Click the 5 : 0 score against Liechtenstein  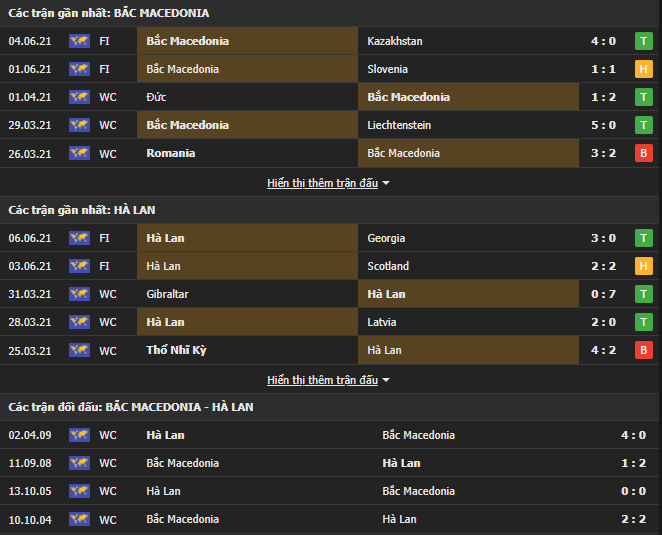(603, 125)
